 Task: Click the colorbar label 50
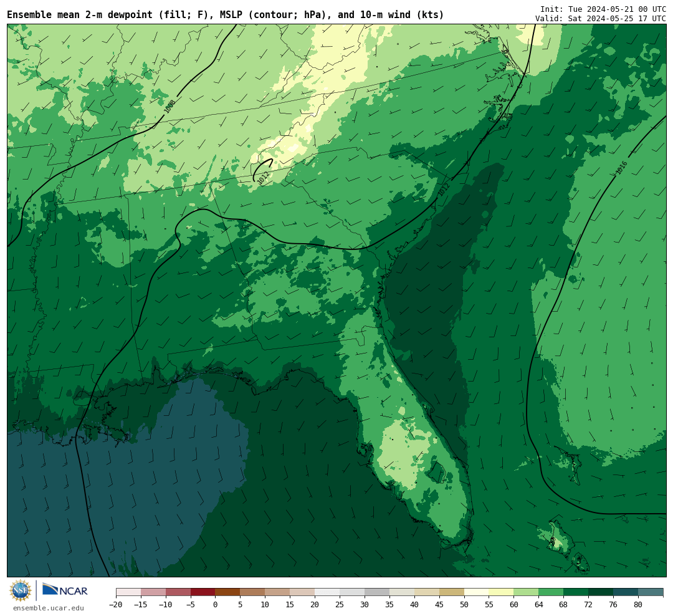(464, 605)
